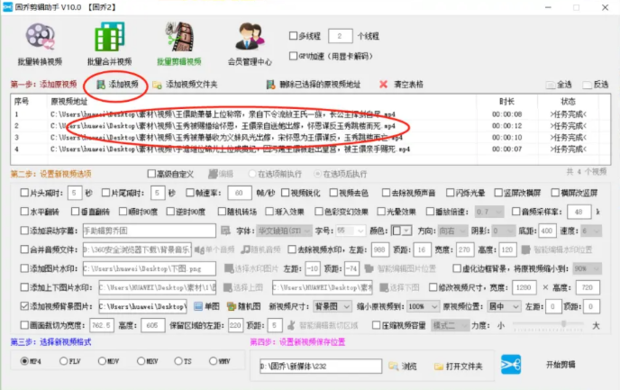Switch to 批量剪辑视频 module
The height and width of the screenshot is (390, 620).
point(179,44)
